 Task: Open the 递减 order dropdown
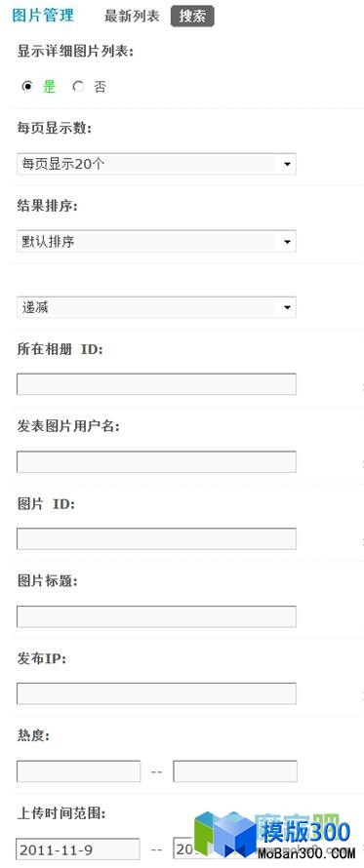(x=156, y=307)
